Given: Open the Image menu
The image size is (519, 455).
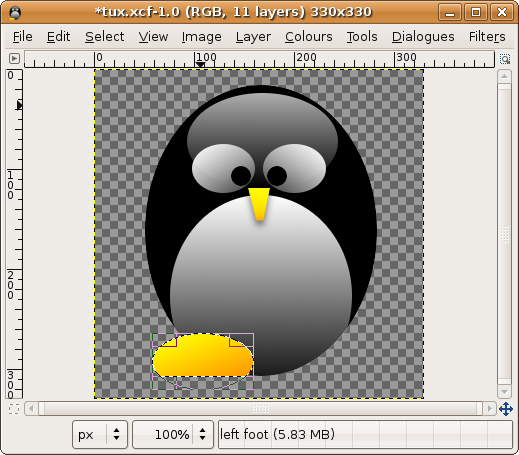Looking at the screenshot, I should [201, 37].
